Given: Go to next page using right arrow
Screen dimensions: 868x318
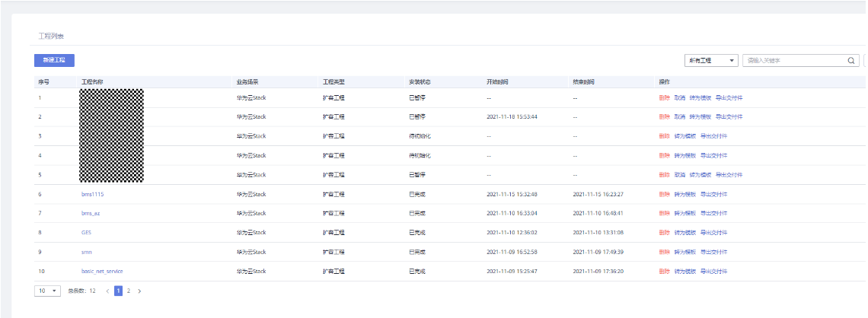Looking at the screenshot, I should [139, 291].
